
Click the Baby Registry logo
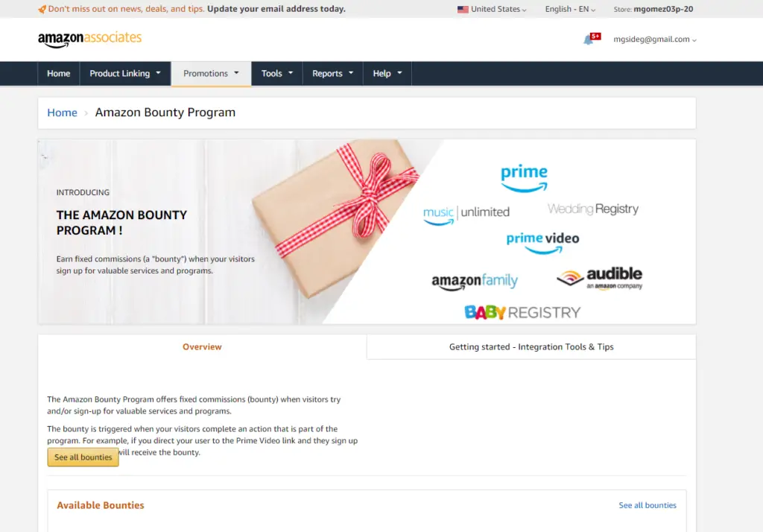pos(522,312)
